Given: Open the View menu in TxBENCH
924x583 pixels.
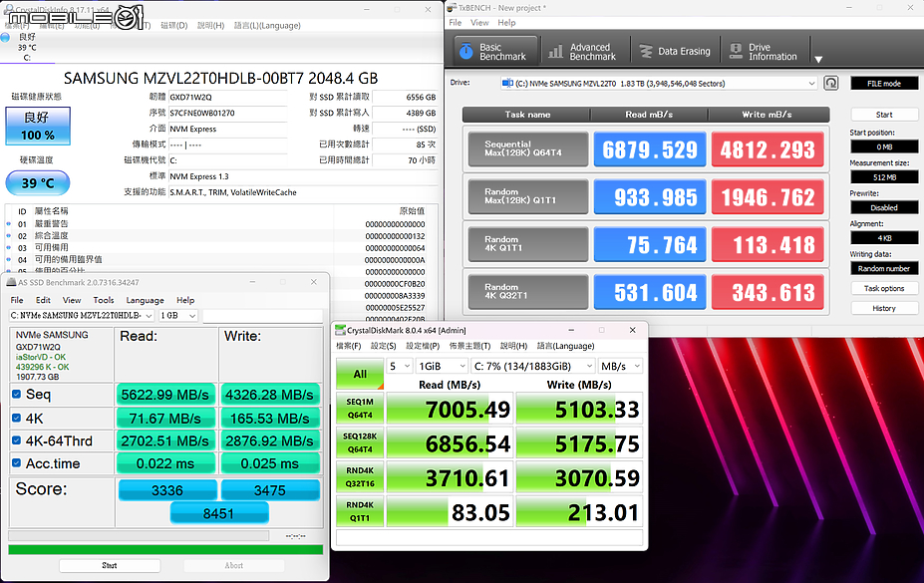Looking at the screenshot, I should [479, 22].
